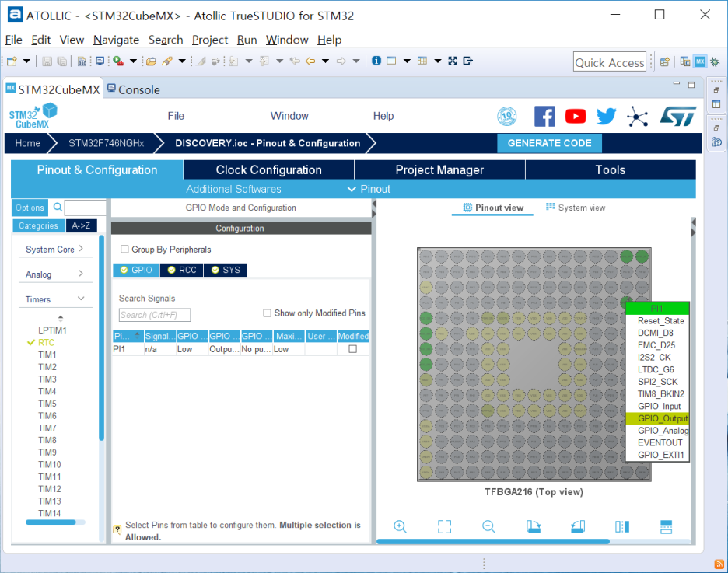This screenshot has width=728, height=573.
Task: Switch to Clock Configuration tab
Action: 269,169
